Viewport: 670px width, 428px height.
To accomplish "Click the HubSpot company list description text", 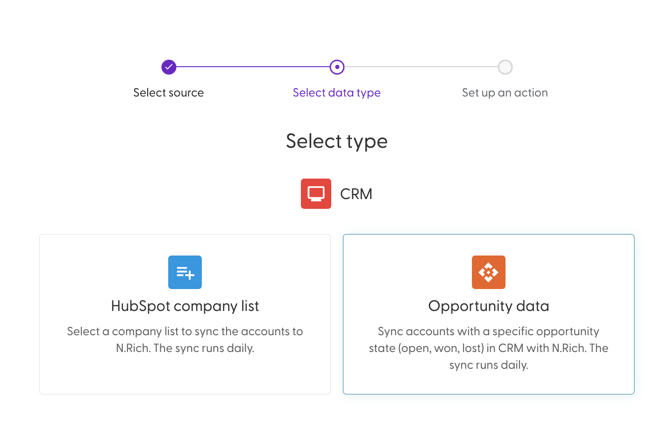I will tap(185, 340).
